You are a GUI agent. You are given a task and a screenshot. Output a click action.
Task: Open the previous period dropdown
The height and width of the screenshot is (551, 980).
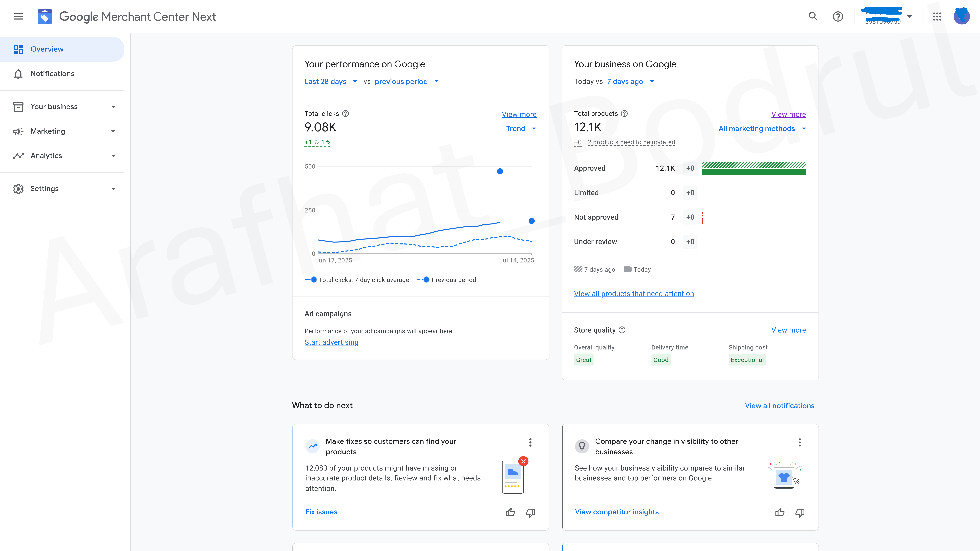407,81
